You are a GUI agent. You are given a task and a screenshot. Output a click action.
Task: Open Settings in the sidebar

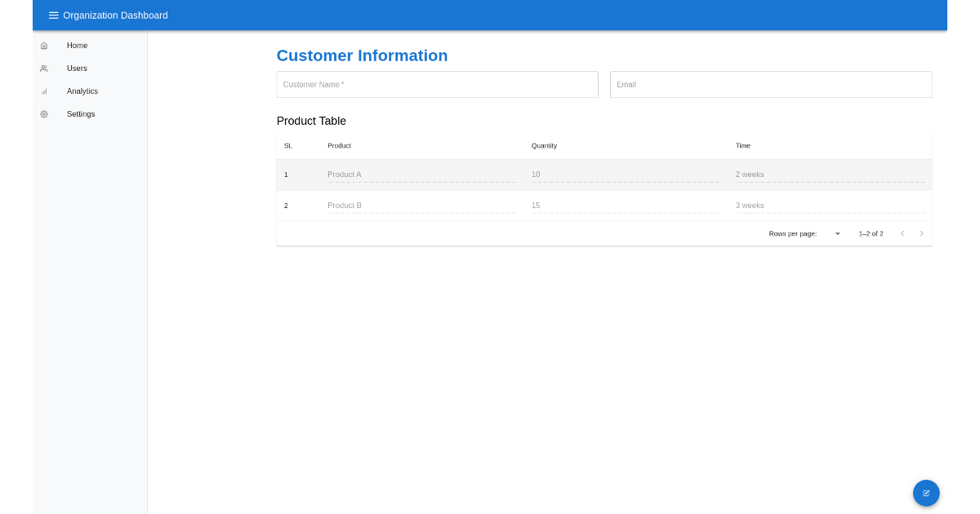click(x=81, y=114)
